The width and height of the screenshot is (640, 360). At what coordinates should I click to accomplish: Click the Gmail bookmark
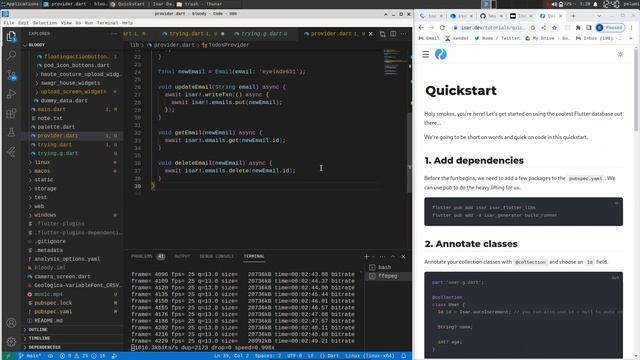coord(429,38)
